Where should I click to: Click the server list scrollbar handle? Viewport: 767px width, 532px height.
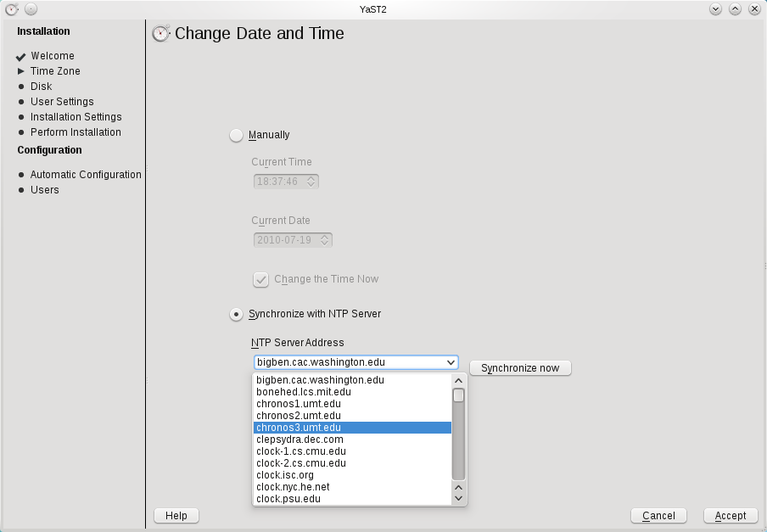(458, 395)
